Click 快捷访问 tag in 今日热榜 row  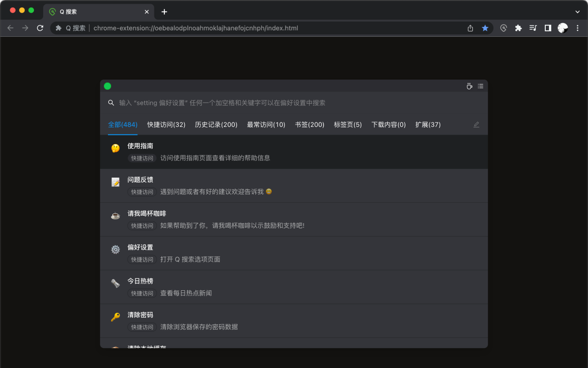coord(142,293)
